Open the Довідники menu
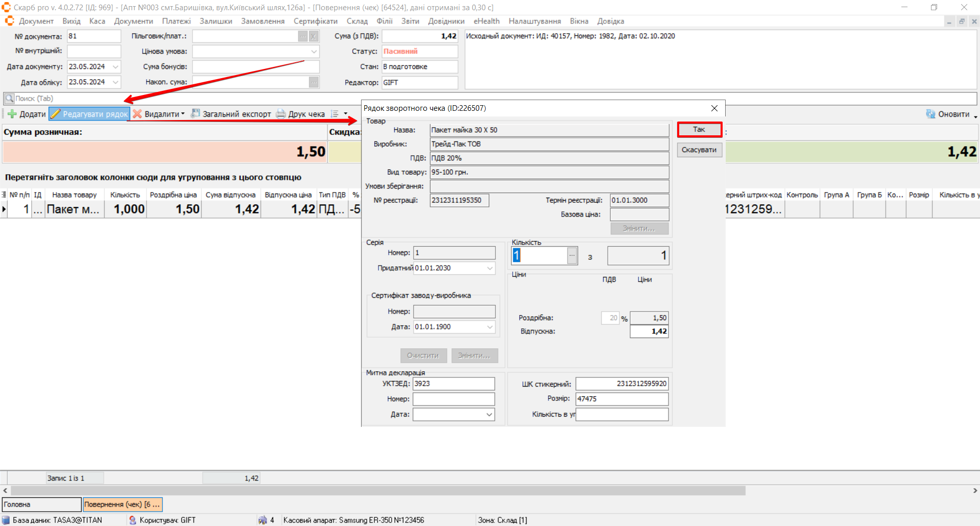Image resolution: width=980 pixels, height=526 pixels. point(446,21)
